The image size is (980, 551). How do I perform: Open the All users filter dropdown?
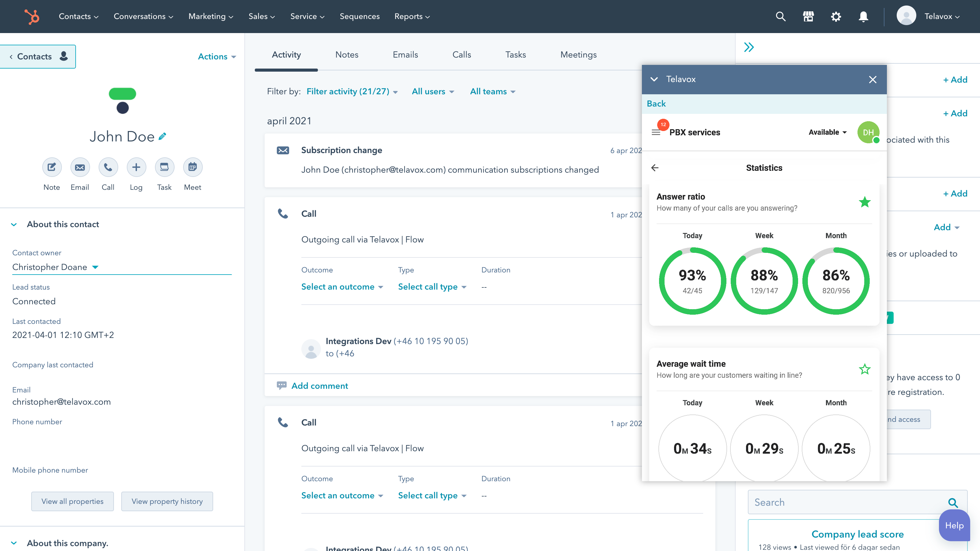coord(433,91)
